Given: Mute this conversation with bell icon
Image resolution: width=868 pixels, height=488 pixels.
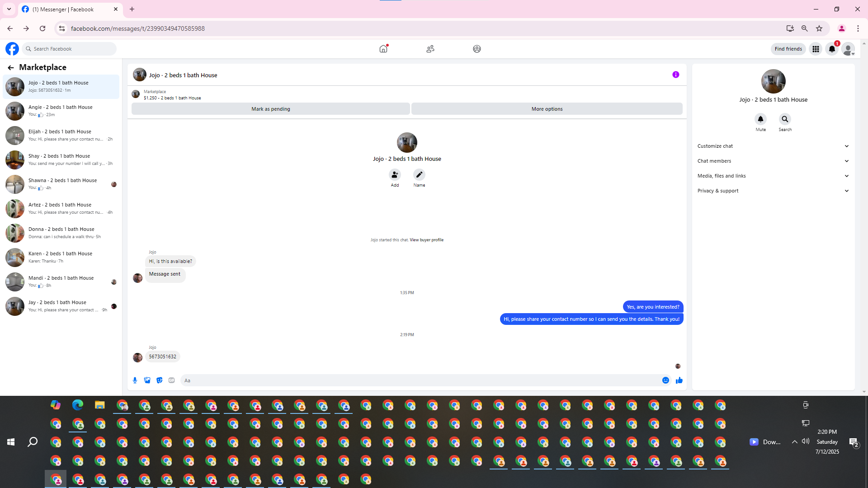Looking at the screenshot, I should (x=760, y=119).
